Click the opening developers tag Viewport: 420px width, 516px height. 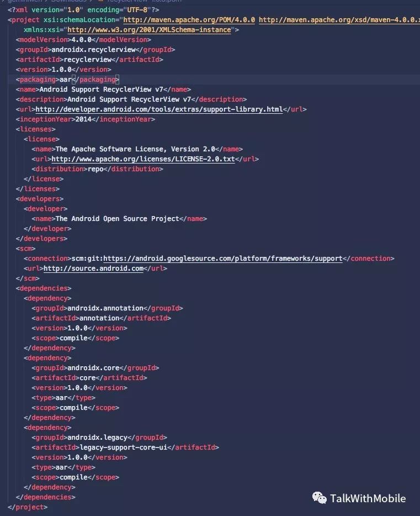point(39,199)
